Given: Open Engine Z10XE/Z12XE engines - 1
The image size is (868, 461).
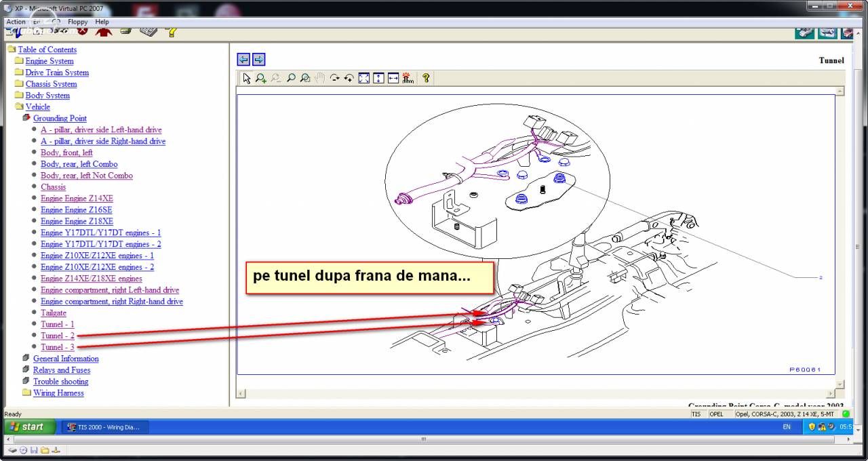Looking at the screenshot, I should pyautogui.click(x=97, y=256).
